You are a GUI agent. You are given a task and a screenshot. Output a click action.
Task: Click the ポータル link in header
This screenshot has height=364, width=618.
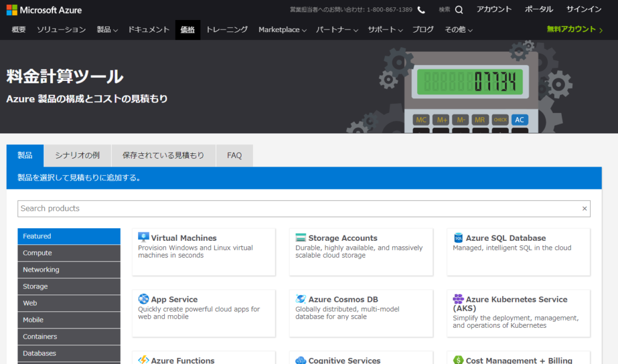539,10
